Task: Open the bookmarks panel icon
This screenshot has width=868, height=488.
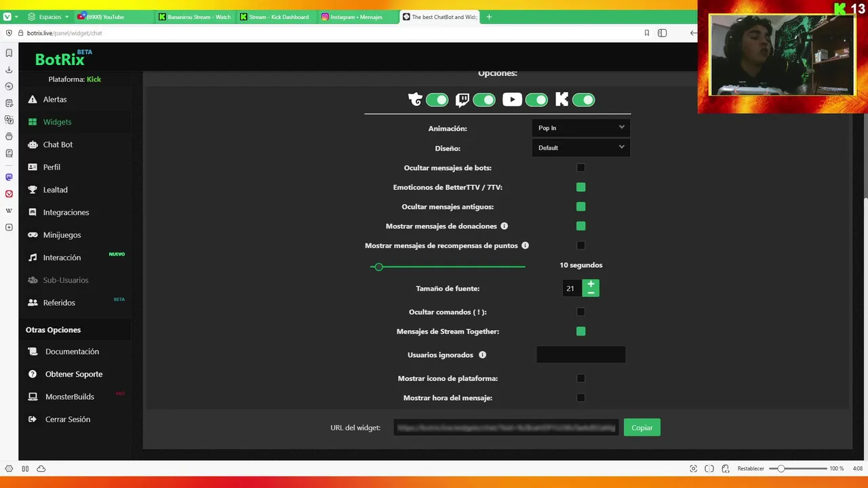Action: tap(9, 53)
